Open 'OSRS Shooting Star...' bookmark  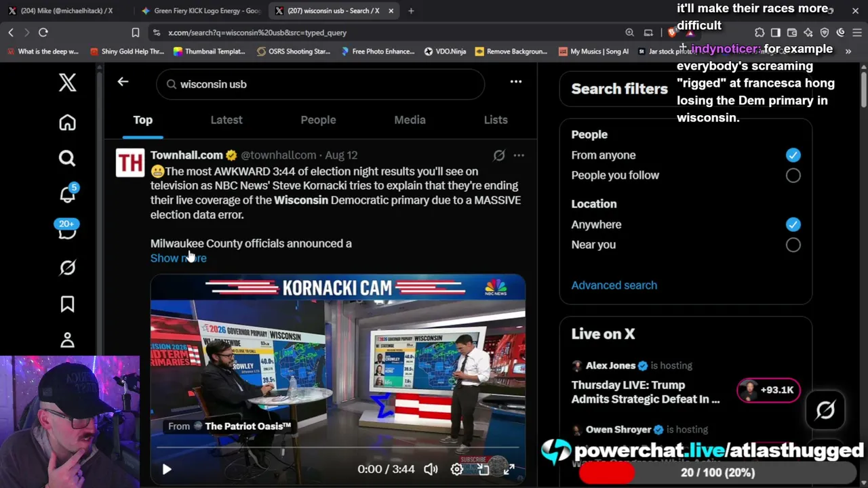[294, 52]
